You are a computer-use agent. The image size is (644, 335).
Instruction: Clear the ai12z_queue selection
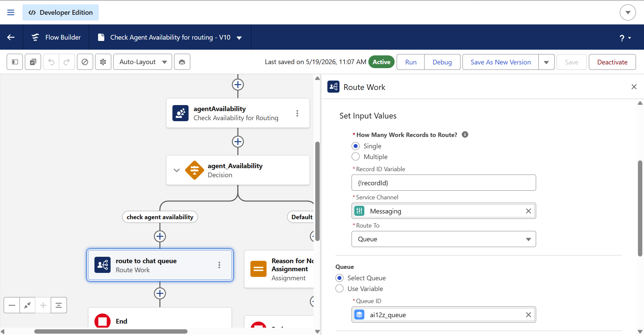(528, 315)
